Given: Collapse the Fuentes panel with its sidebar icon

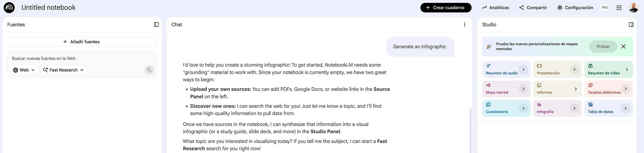Looking at the screenshot, I should (156, 25).
